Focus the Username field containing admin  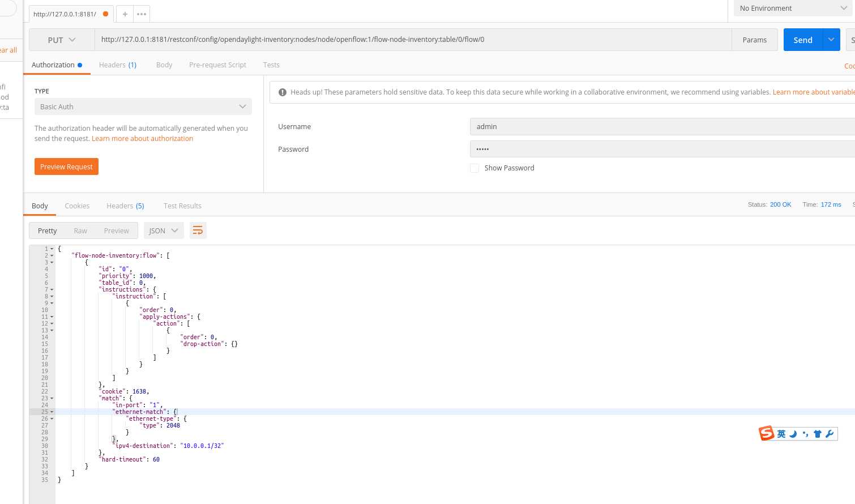[x=662, y=126]
